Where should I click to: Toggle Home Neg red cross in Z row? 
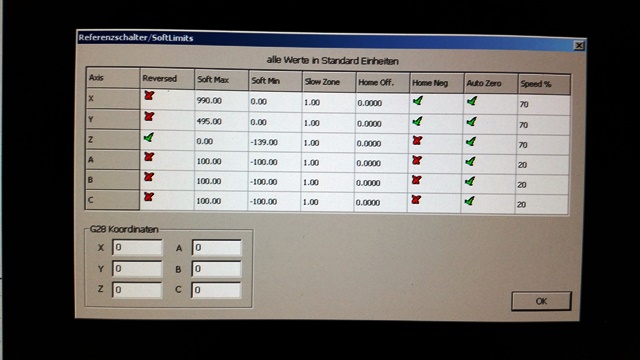(x=417, y=140)
